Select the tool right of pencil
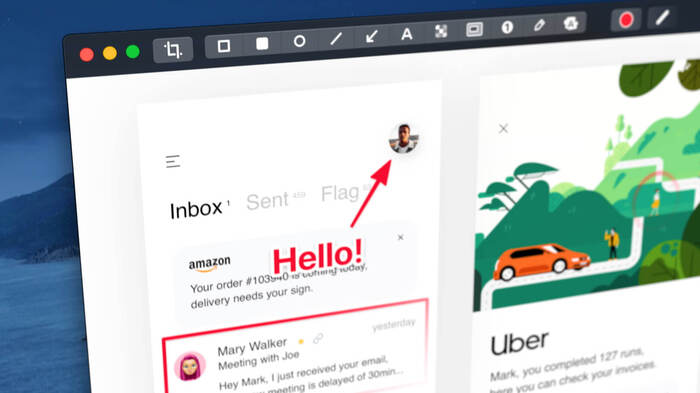The height and width of the screenshot is (393, 700). pos(571,23)
